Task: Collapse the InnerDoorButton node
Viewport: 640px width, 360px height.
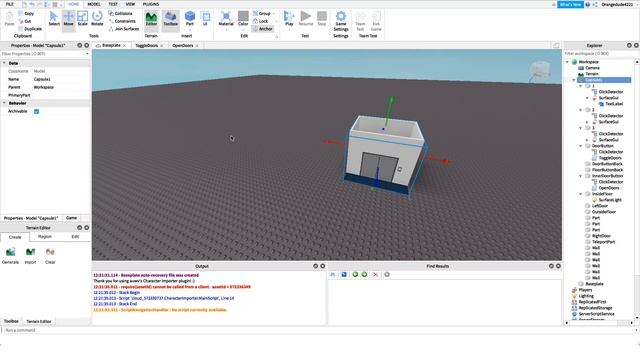Action: pyautogui.click(x=580, y=176)
